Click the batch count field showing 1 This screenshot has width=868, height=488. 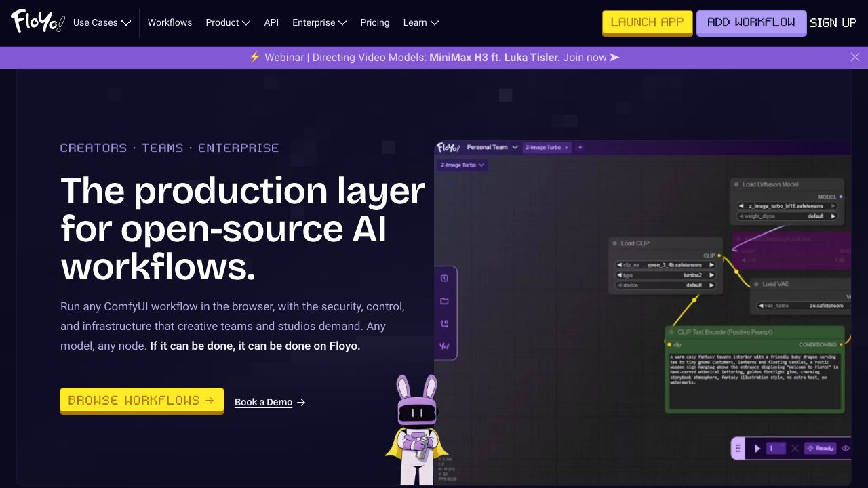[776, 448]
